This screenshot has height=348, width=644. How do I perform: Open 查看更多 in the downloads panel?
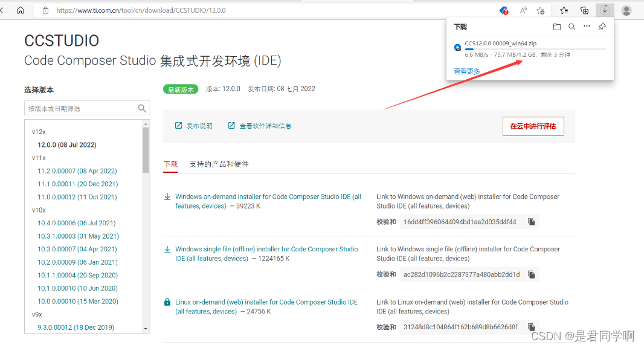pos(466,71)
